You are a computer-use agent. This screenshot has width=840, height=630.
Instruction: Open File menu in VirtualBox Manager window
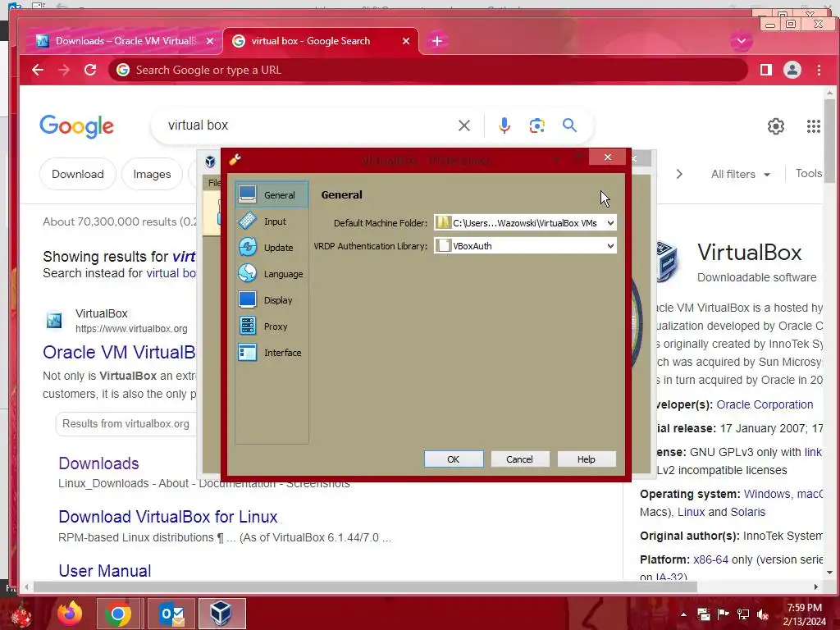(214, 183)
